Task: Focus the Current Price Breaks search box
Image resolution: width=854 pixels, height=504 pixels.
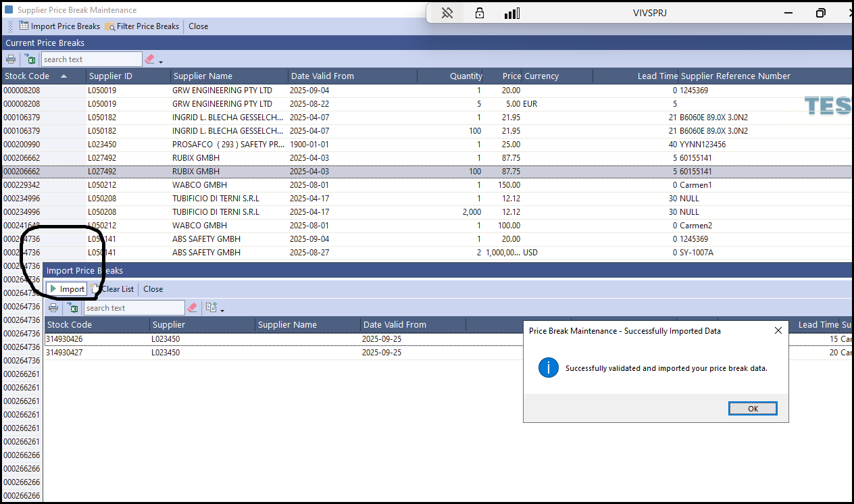Action: pyautogui.click(x=91, y=59)
